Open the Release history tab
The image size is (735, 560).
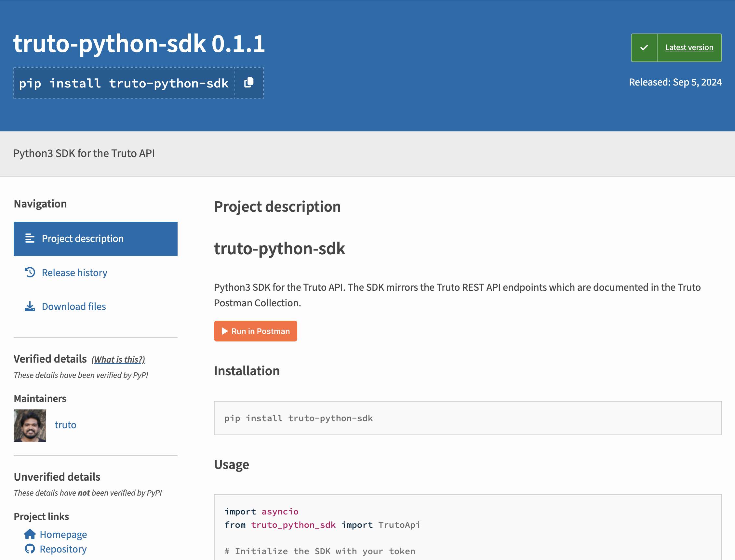74,273
